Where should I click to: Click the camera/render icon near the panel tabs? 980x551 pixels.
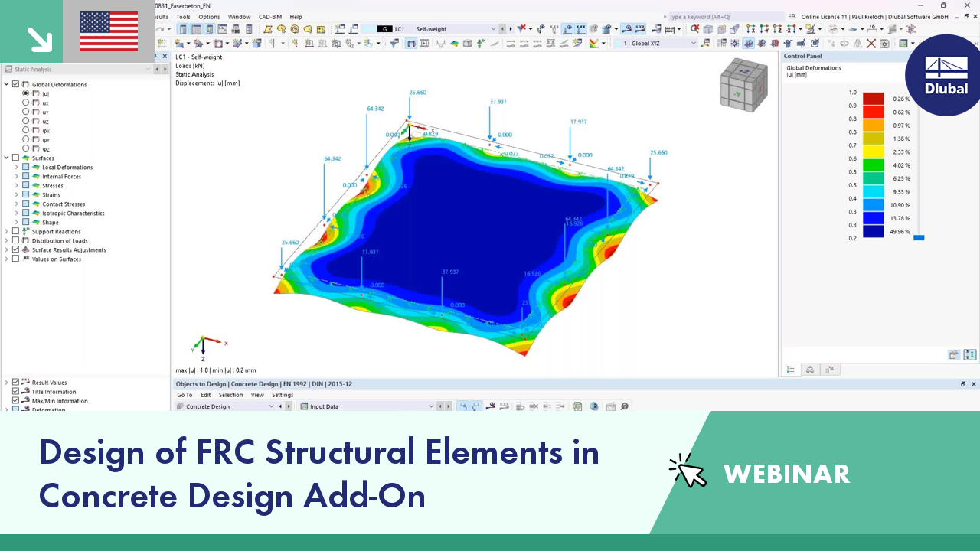[x=954, y=354]
